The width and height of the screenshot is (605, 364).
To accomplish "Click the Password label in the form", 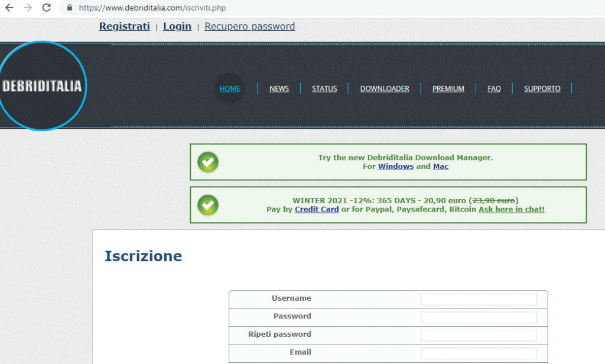I will coord(292,316).
